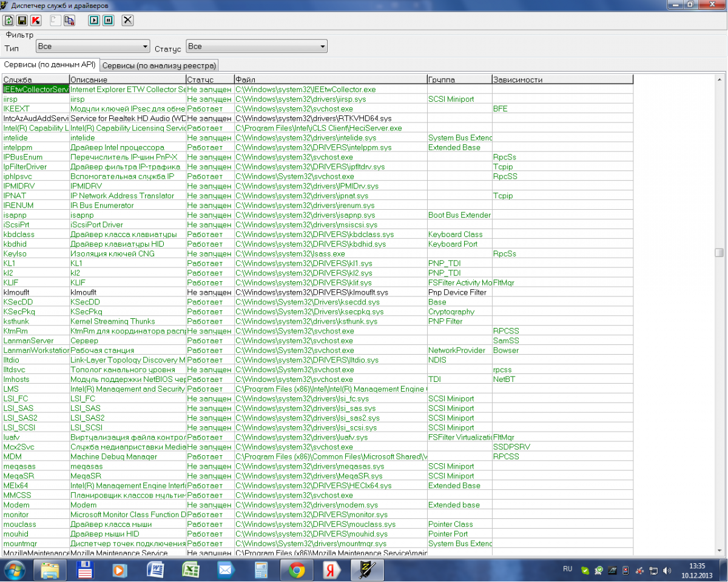
Task: Click the copy pages toolbar icon
Action: (69, 21)
